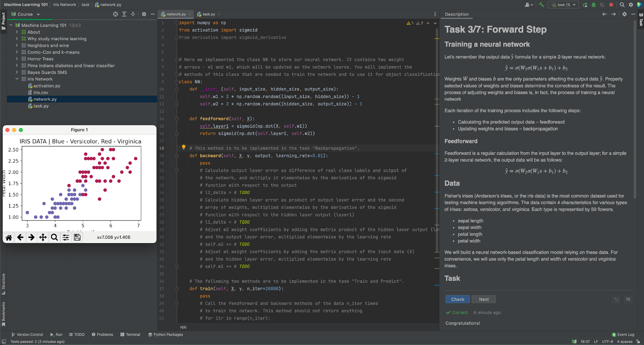Toggle the Structure tool window on left edge
644x345 pixels.
[4, 283]
